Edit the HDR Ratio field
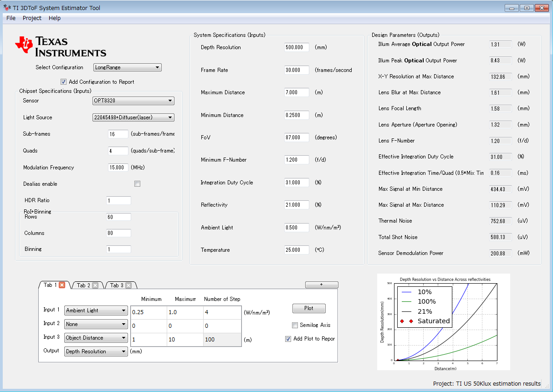The width and height of the screenshot is (553, 392). (x=118, y=200)
